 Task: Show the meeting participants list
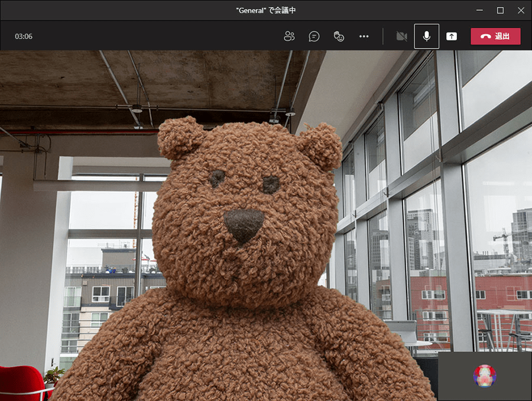[x=289, y=36]
